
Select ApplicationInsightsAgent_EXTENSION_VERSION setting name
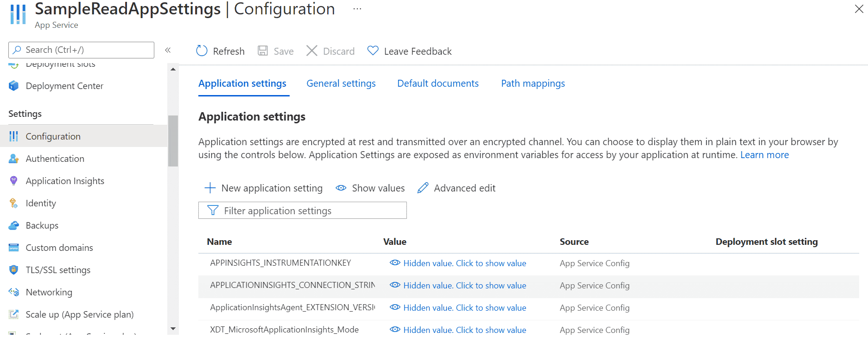click(292, 307)
